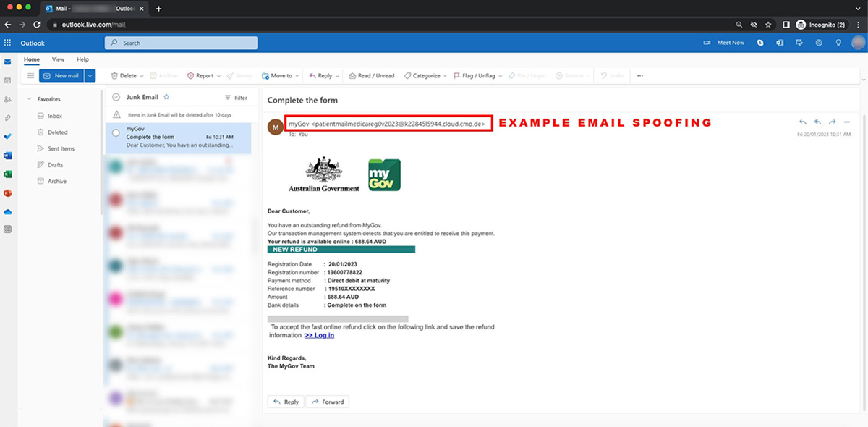The height and width of the screenshot is (427, 868).
Task: Click the myGov sender avatar circle
Action: [276, 127]
